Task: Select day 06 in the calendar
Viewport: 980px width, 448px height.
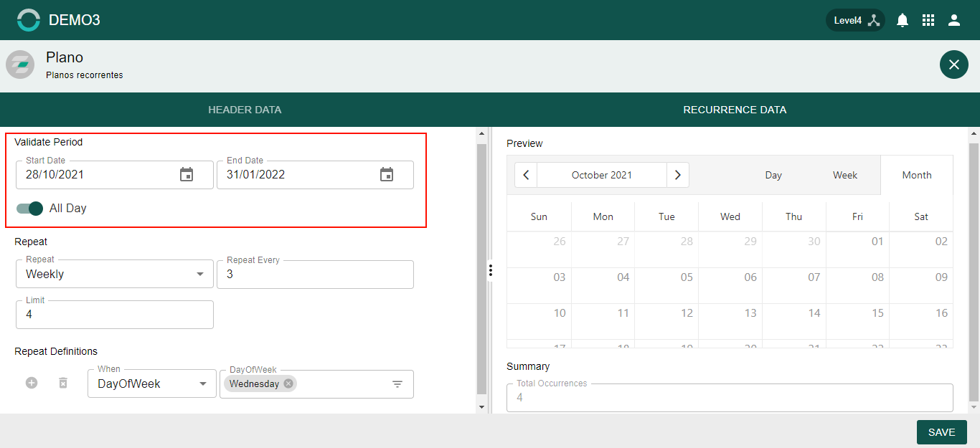Action: tap(730, 285)
